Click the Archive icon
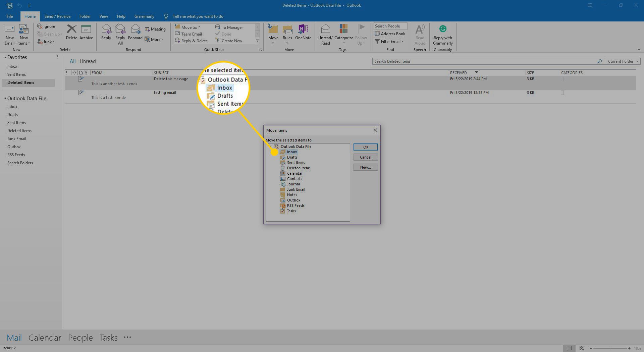 click(x=86, y=29)
